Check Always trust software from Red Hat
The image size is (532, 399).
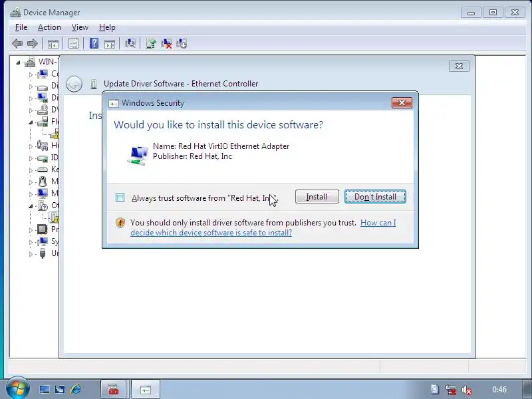120,198
